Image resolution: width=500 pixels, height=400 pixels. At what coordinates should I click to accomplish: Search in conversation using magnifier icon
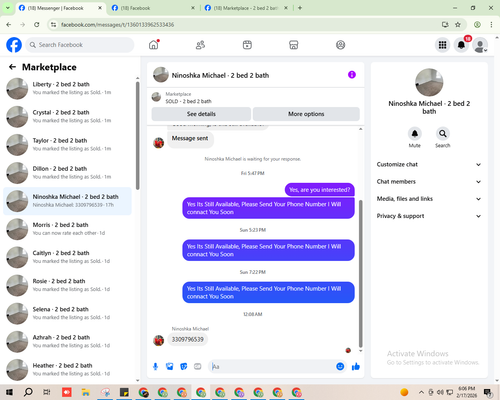tap(443, 134)
